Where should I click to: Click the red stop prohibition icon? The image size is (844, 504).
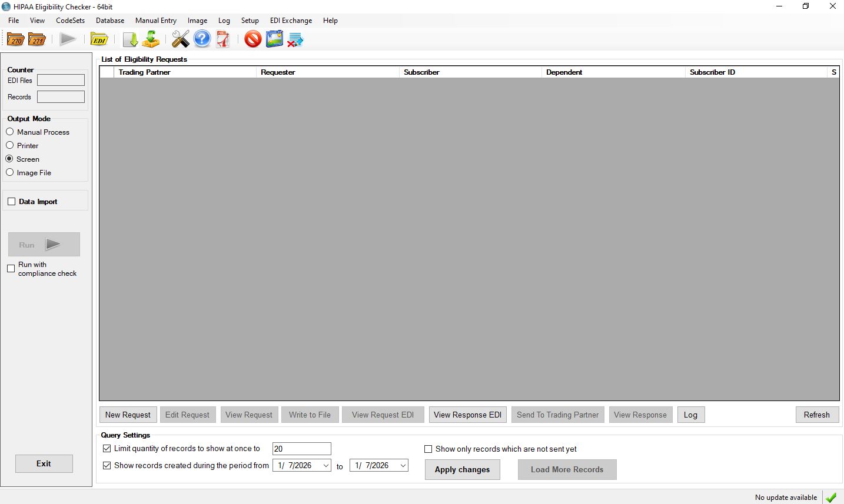[x=253, y=39]
